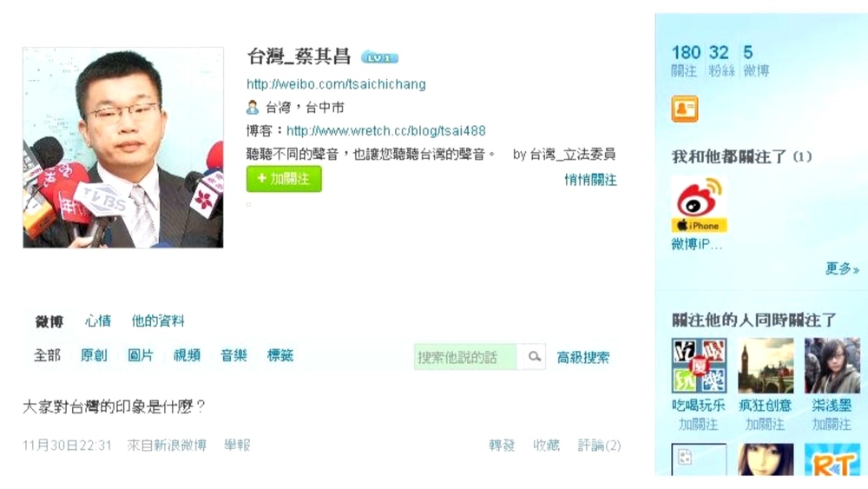Switch to the 他的資料 tab
The image size is (868, 489).
pyautogui.click(x=158, y=320)
